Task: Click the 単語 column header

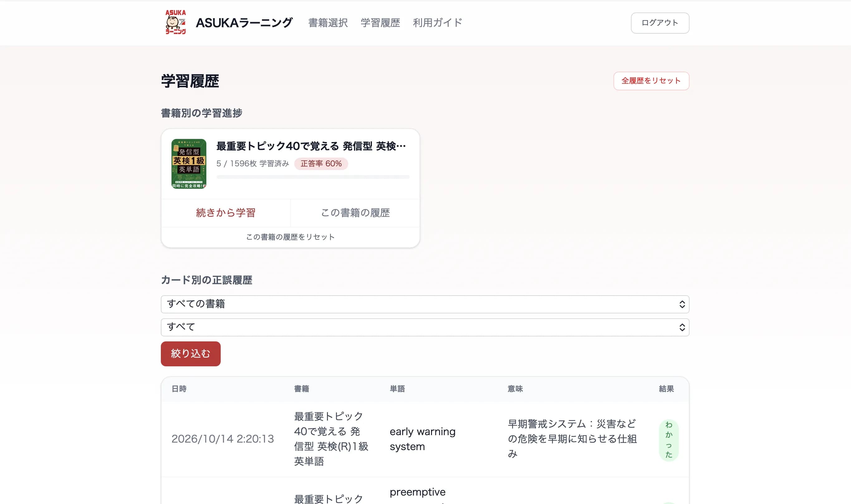Action: coord(397,388)
